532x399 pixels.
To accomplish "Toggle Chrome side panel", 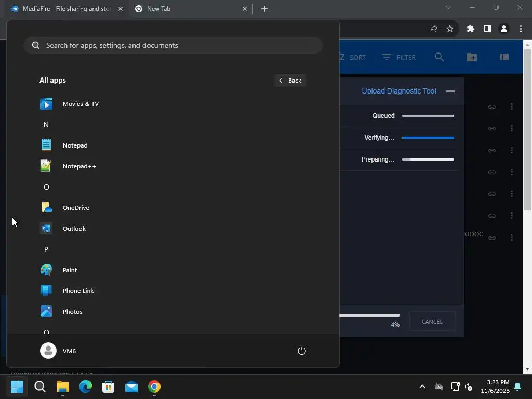I will (487, 29).
